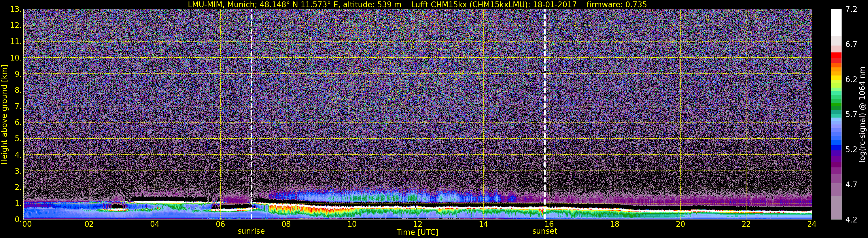Click the 4. height tick label
This screenshot has height=238, width=868.
coord(18,155)
